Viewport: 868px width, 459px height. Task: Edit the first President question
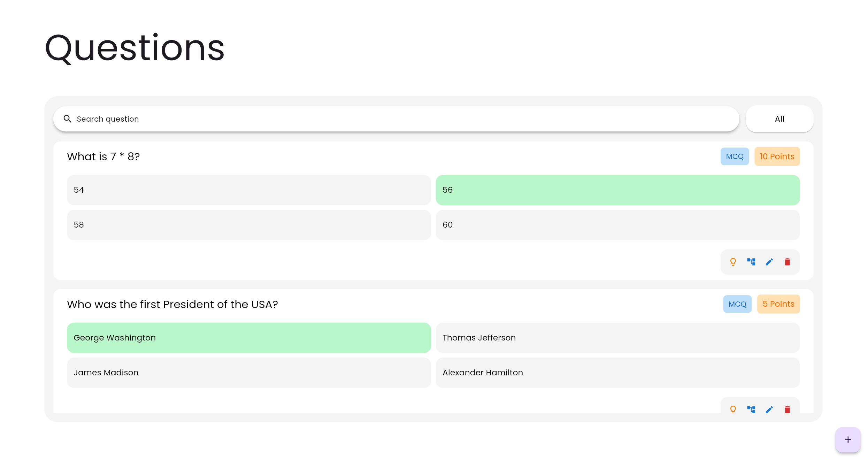[x=769, y=409]
